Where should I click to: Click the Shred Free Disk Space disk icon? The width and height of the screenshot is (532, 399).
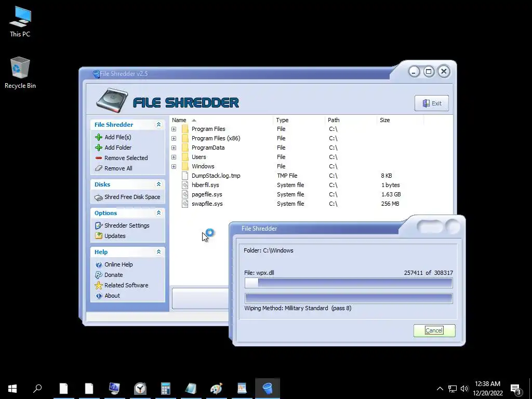click(98, 197)
